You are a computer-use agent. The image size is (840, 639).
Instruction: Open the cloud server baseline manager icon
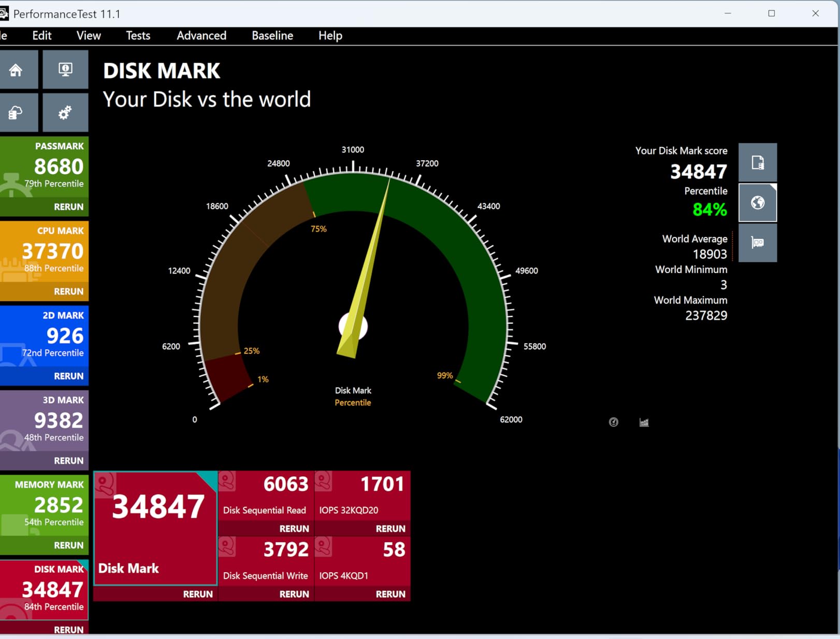click(17, 112)
